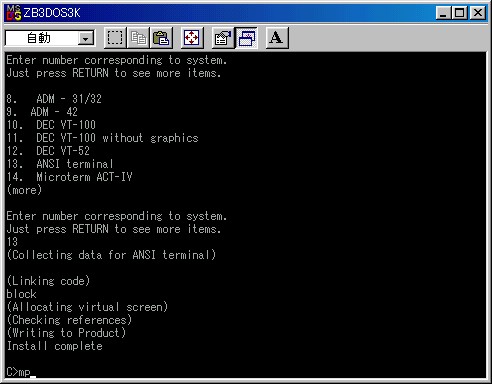This screenshot has height=384, width=492.
Task: Click the Paste clipboard icon
Action: pyautogui.click(x=161, y=38)
